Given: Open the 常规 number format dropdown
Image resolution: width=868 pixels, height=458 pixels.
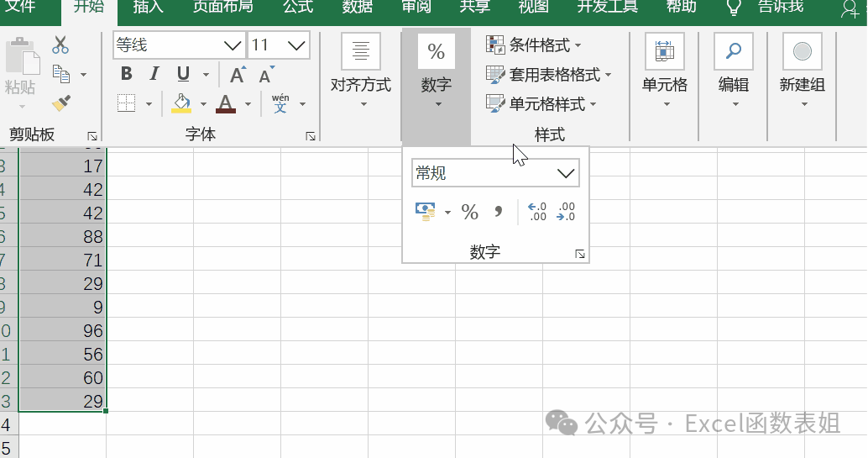Looking at the screenshot, I should click(495, 173).
